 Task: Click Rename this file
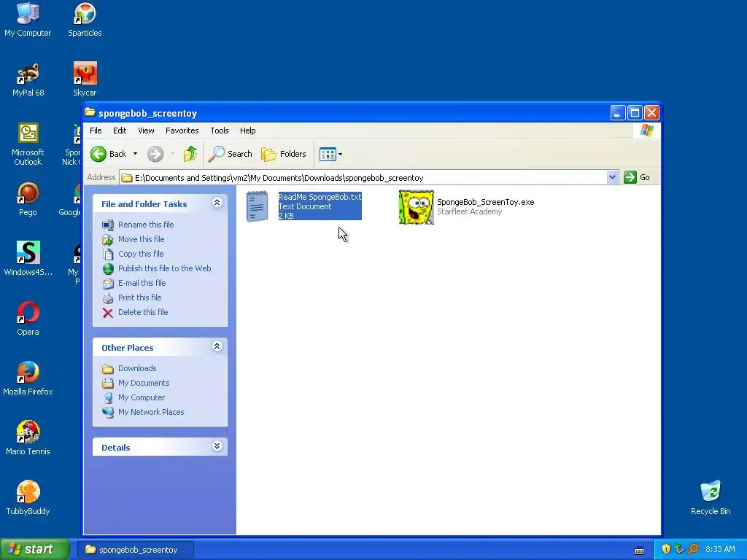[138, 225]
